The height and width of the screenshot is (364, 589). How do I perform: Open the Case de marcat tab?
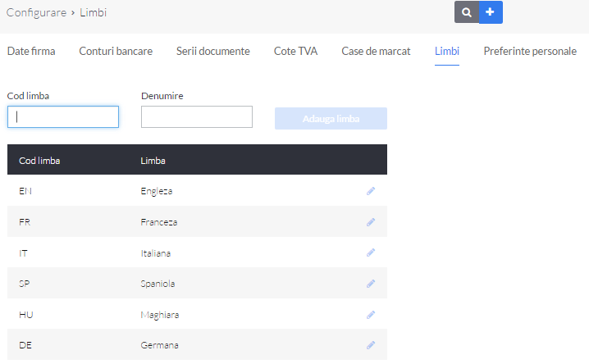(x=376, y=51)
